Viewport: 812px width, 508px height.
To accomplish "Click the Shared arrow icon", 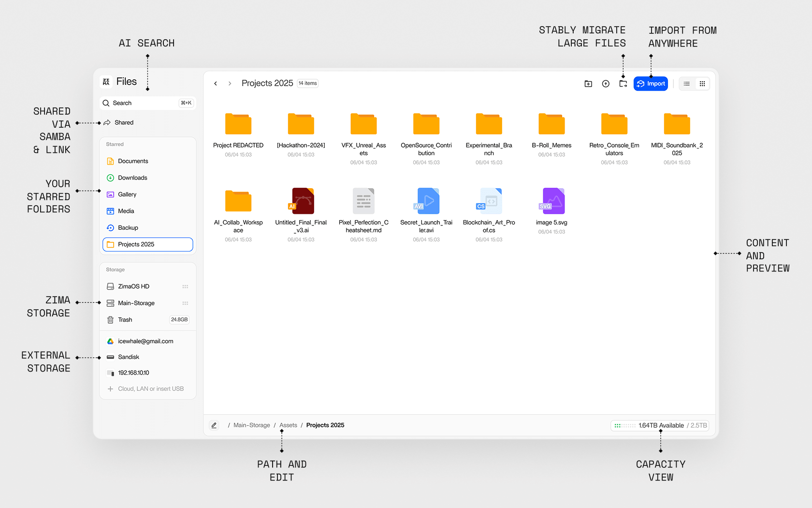I will (107, 122).
